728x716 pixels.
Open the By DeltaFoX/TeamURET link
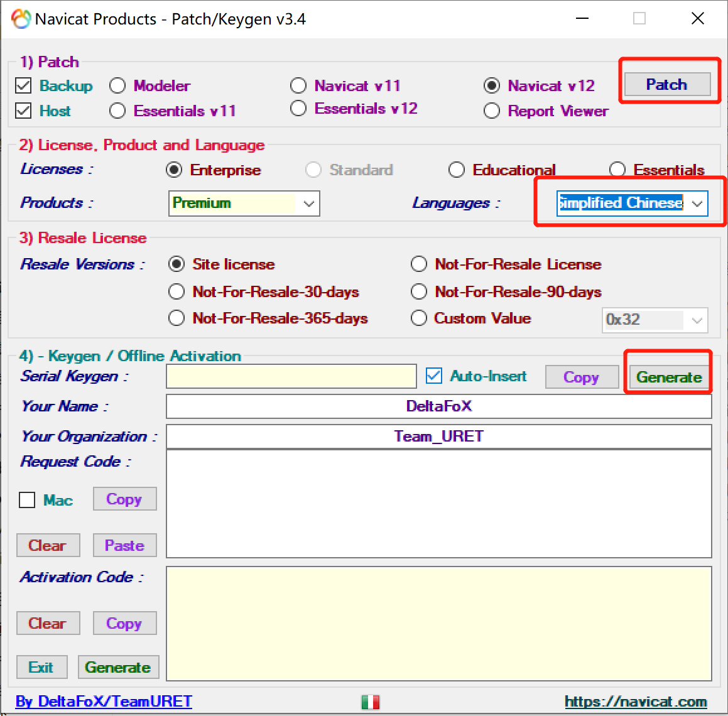coord(104,701)
